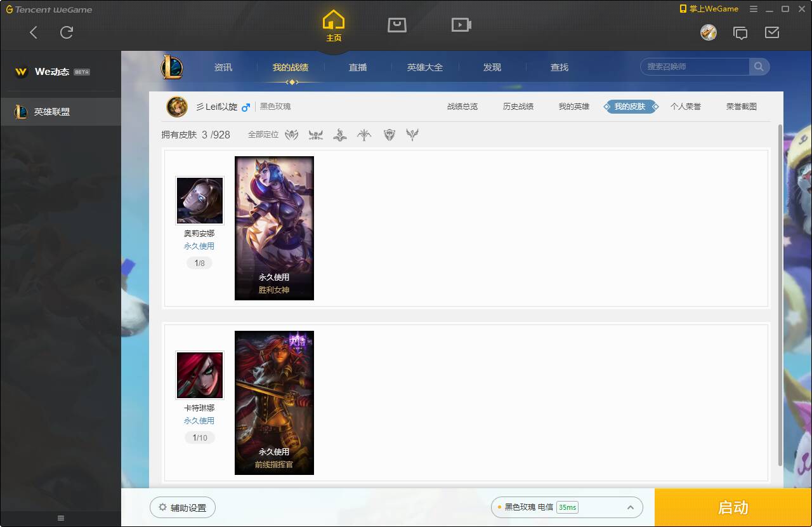Click the back arrow navigation icon
Viewport: 812px width, 527px height.
click(34, 32)
